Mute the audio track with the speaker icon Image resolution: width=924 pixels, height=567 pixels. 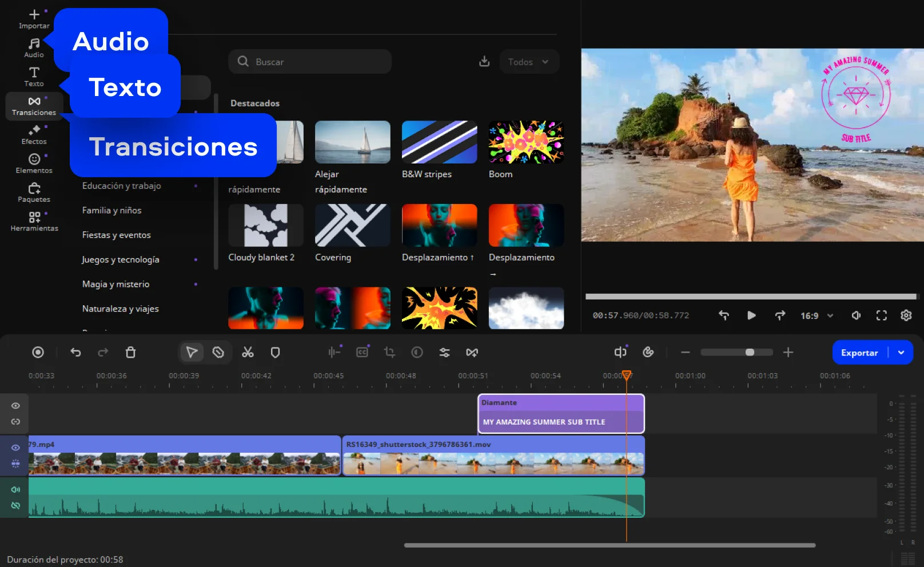(x=15, y=489)
